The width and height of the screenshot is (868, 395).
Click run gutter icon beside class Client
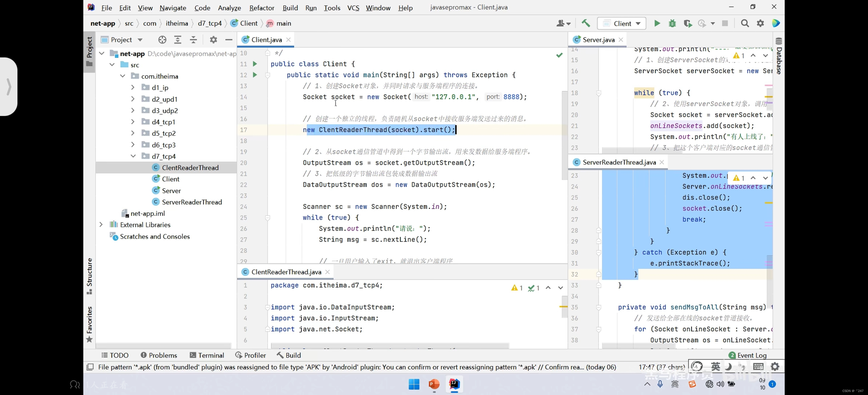(255, 64)
